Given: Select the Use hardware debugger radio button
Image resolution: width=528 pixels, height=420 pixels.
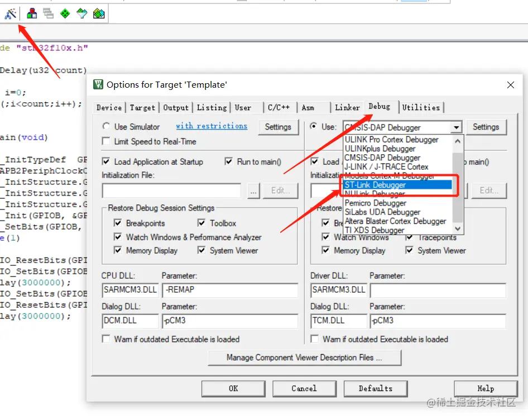Looking at the screenshot, I should (314, 126).
